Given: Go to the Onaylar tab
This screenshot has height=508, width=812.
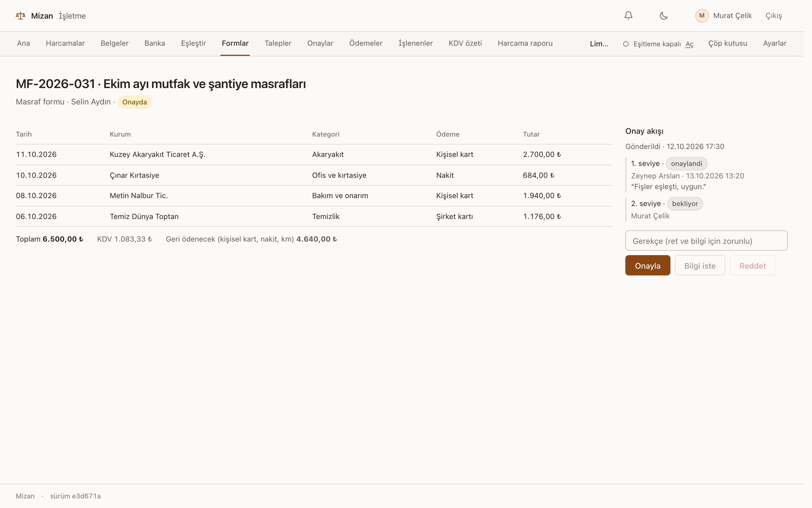Looking at the screenshot, I should click(x=321, y=43).
